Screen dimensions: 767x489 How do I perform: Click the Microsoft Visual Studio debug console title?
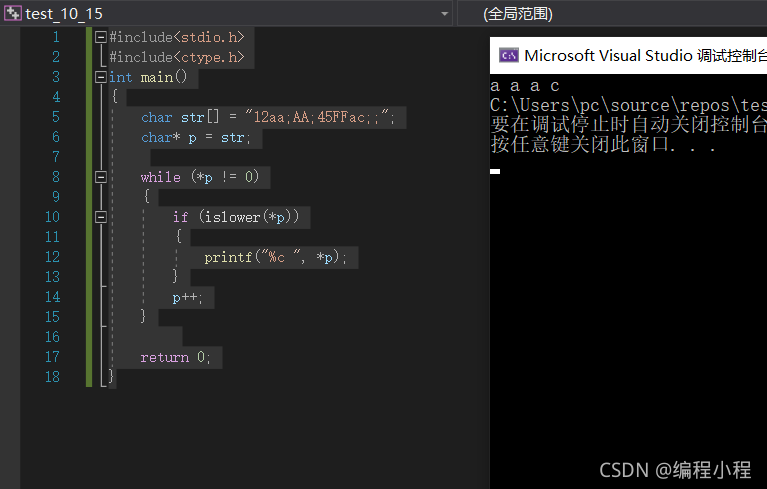point(645,56)
